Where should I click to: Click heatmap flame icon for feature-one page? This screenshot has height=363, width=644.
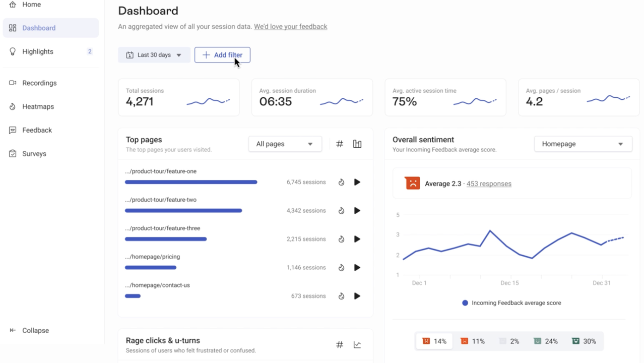pyautogui.click(x=341, y=182)
